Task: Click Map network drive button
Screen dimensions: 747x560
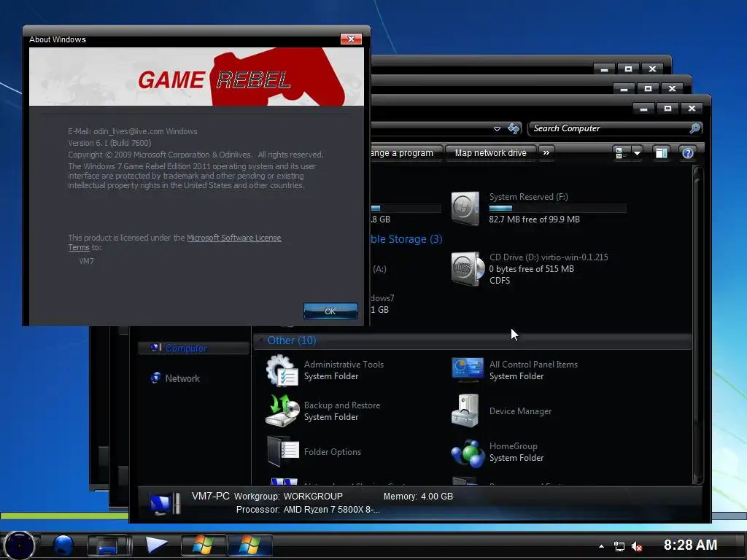Action: tap(490, 153)
